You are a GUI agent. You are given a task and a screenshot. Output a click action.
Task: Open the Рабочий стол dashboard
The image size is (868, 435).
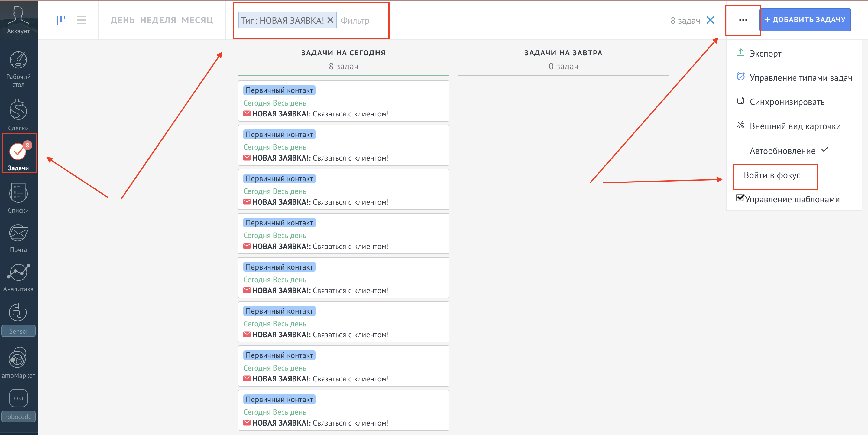18,69
